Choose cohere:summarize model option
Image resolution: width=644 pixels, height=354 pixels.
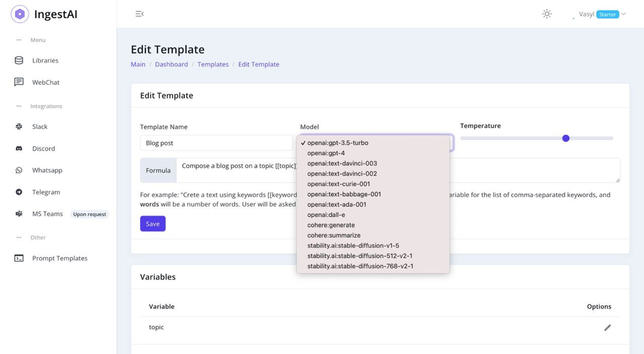click(334, 235)
